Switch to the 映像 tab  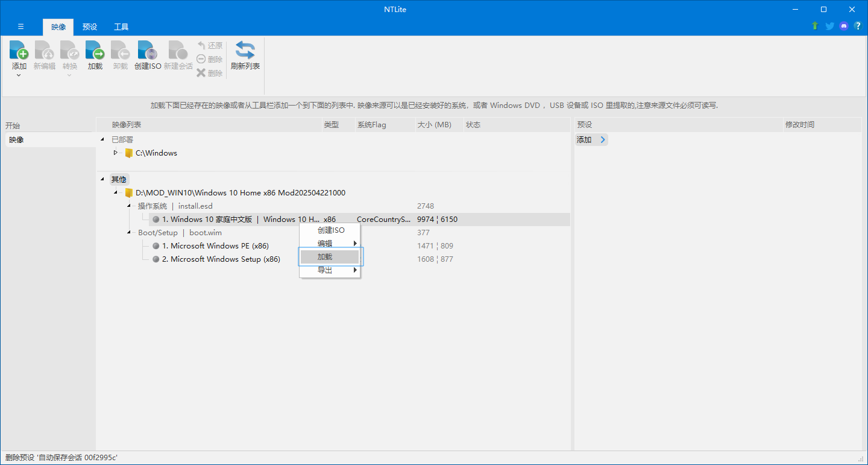click(58, 27)
